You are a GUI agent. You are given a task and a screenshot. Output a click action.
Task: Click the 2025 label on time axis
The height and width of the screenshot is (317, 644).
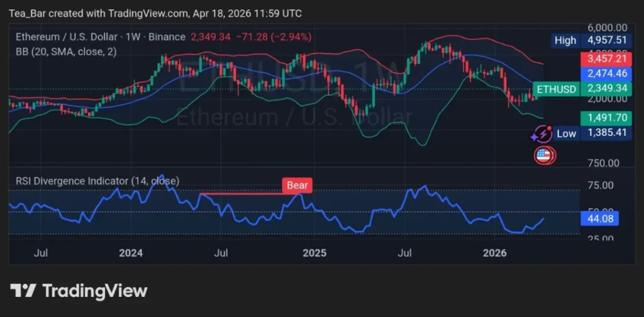[x=314, y=253]
